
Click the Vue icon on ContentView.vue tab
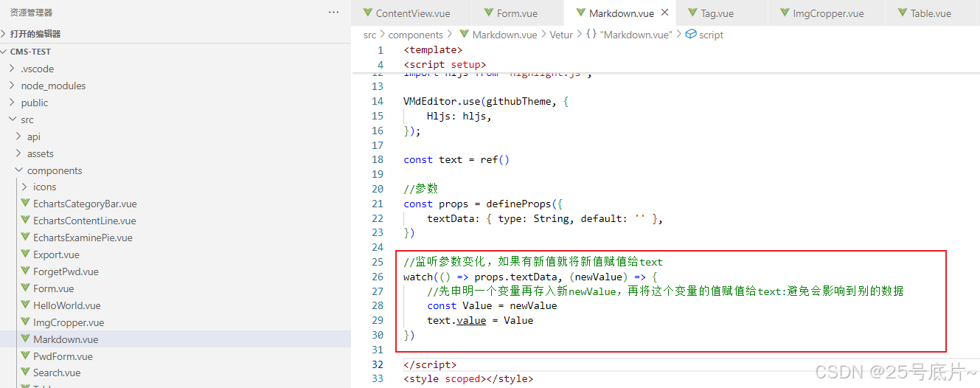click(x=368, y=13)
